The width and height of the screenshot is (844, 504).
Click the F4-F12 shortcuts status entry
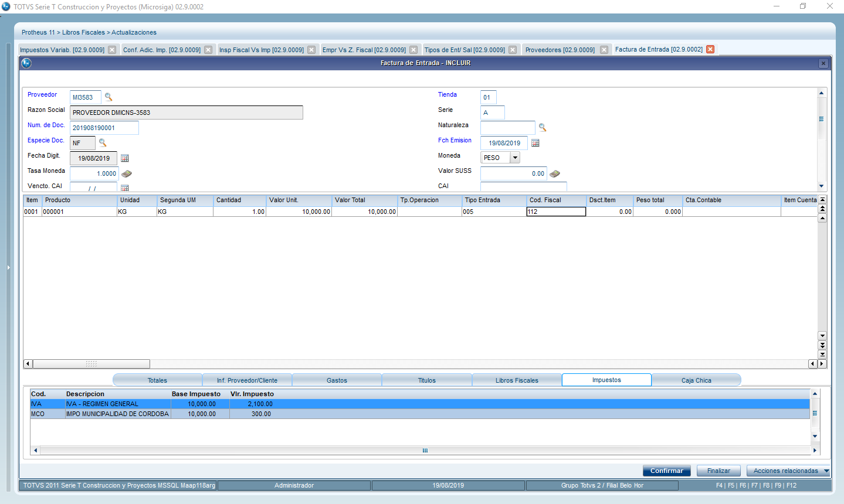click(x=756, y=485)
